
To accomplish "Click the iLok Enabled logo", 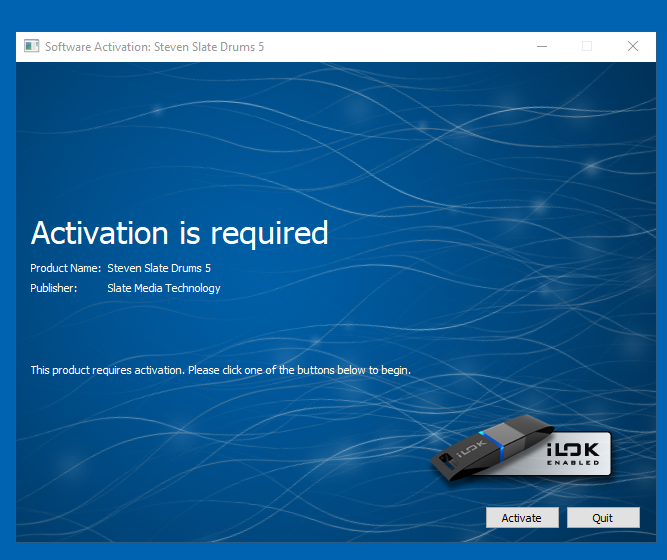I will pos(522,449).
